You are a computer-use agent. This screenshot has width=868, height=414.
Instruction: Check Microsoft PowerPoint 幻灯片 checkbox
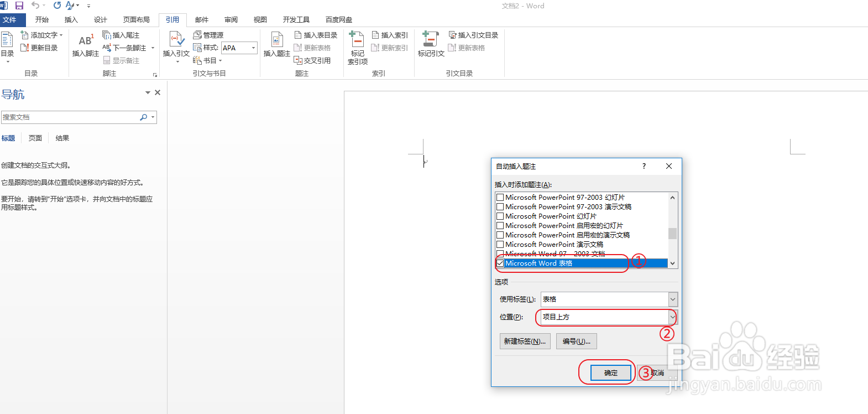point(500,216)
